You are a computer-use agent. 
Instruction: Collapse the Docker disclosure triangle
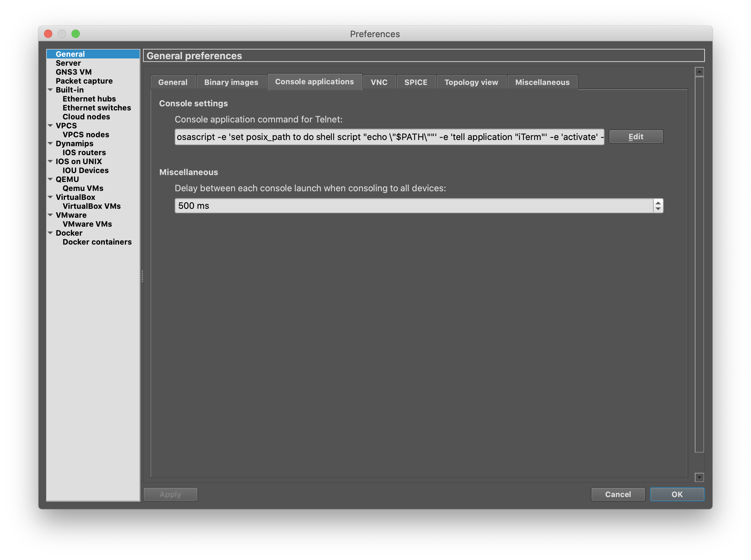pyautogui.click(x=50, y=233)
